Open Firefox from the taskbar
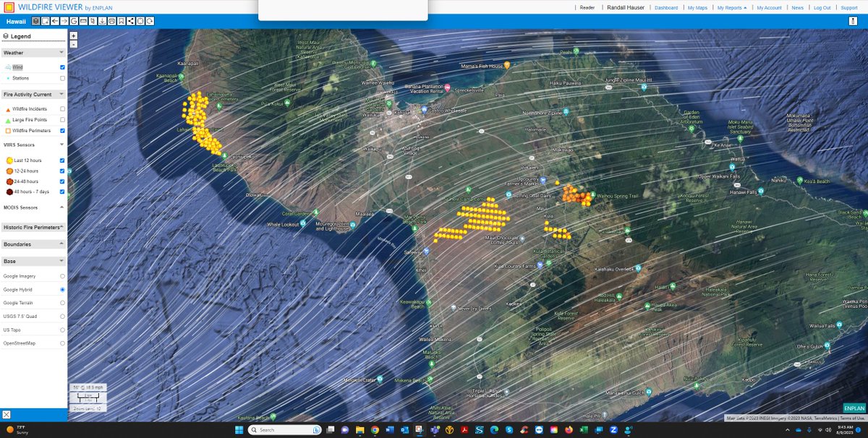This screenshot has height=438, width=868. coord(568,430)
